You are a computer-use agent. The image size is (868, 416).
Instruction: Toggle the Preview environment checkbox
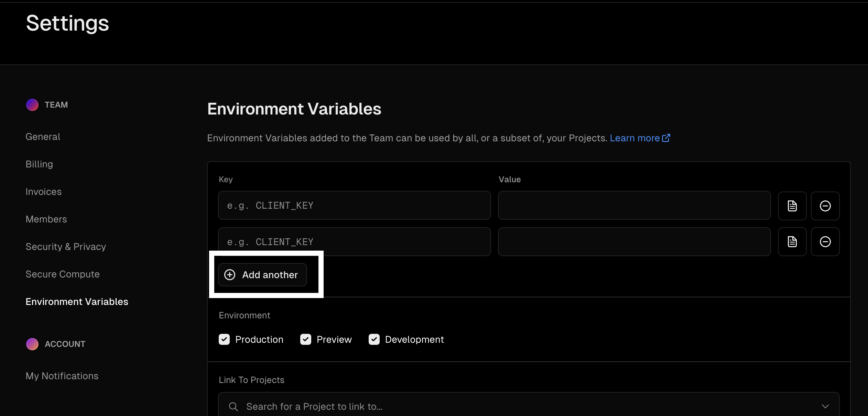click(x=305, y=339)
